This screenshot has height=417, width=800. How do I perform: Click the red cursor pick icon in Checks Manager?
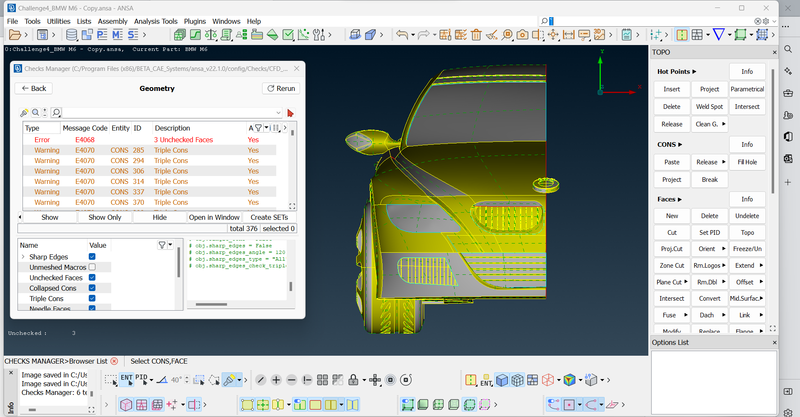click(x=290, y=113)
